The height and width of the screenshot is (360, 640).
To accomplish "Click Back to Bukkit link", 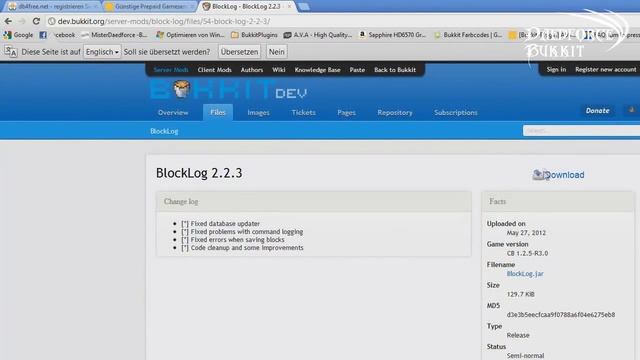I will pyautogui.click(x=395, y=70).
